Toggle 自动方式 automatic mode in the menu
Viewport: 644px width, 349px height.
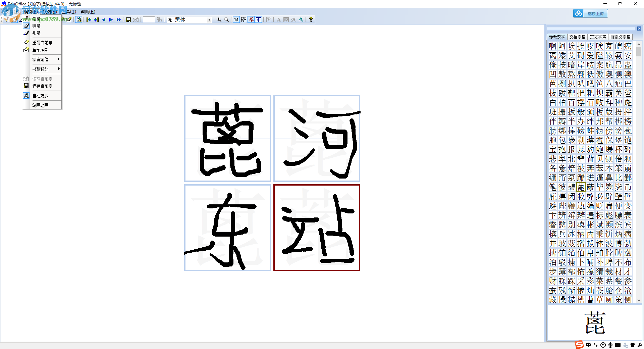41,95
